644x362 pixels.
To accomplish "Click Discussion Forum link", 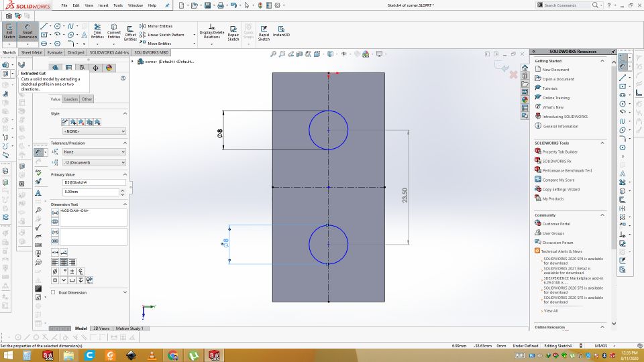I will pos(557,243).
